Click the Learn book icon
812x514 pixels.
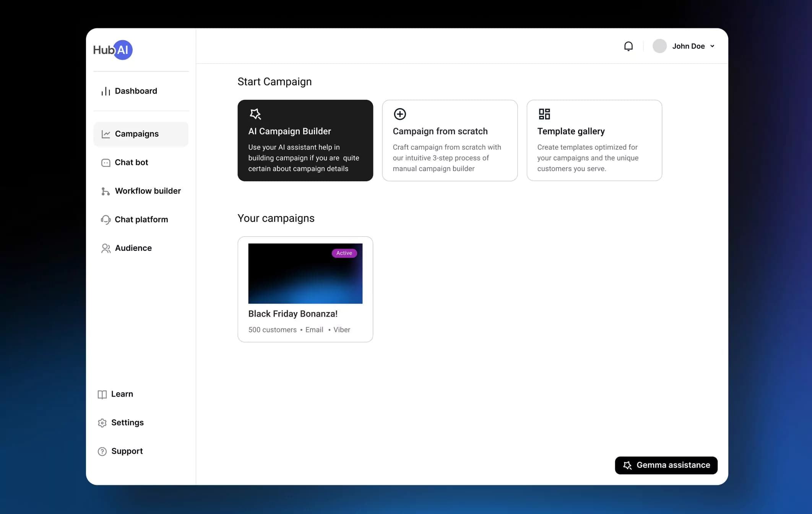(x=102, y=394)
